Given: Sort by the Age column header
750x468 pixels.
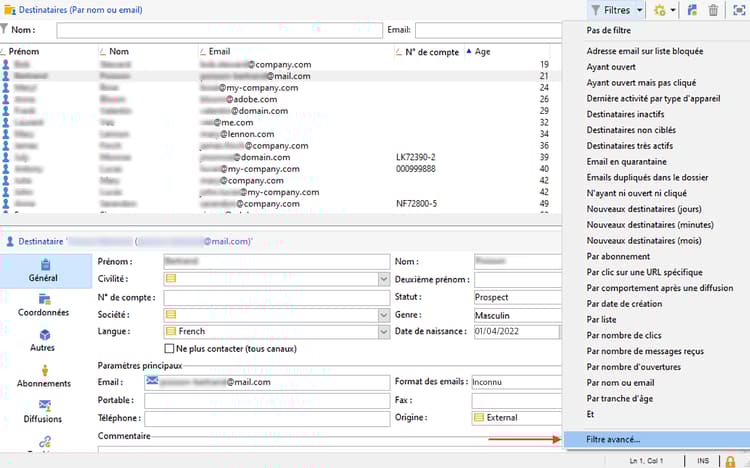Looking at the screenshot, I should [482, 51].
